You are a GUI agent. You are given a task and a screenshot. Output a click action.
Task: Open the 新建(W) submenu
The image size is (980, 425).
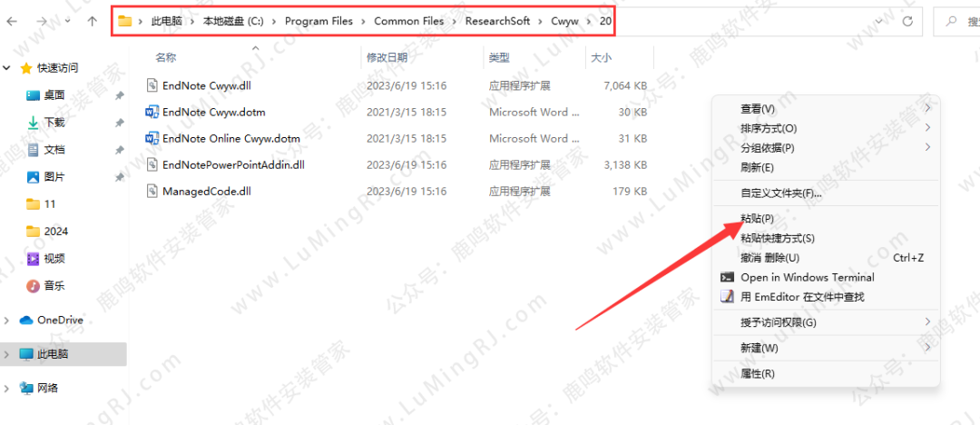click(x=759, y=348)
